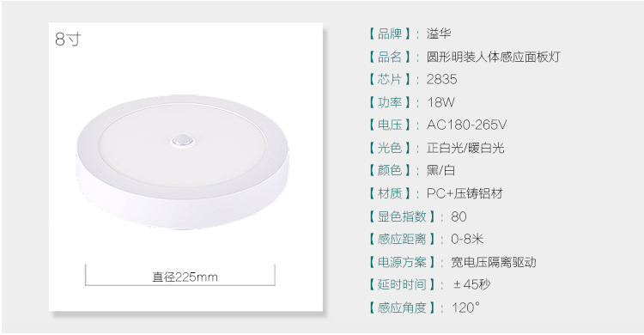This screenshot has height=335, width=644.
Task: Select the 显色指数 value 80
Action: 459,216
